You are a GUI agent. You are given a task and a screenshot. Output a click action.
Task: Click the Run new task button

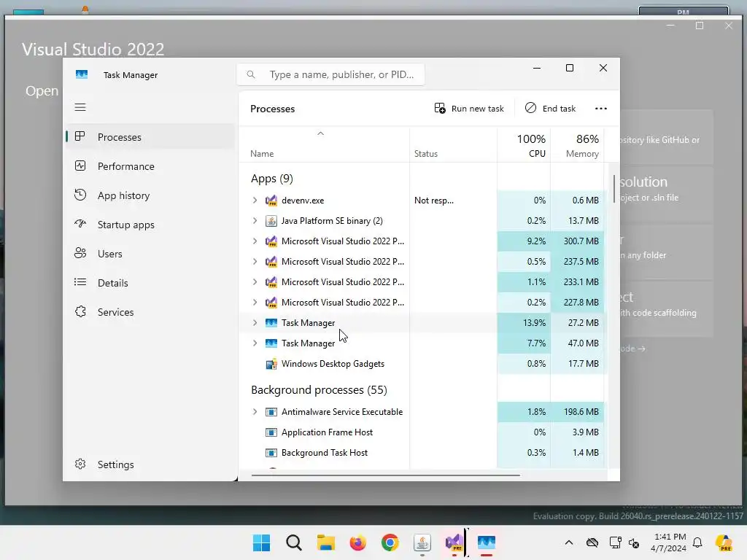(x=469, y=109)
